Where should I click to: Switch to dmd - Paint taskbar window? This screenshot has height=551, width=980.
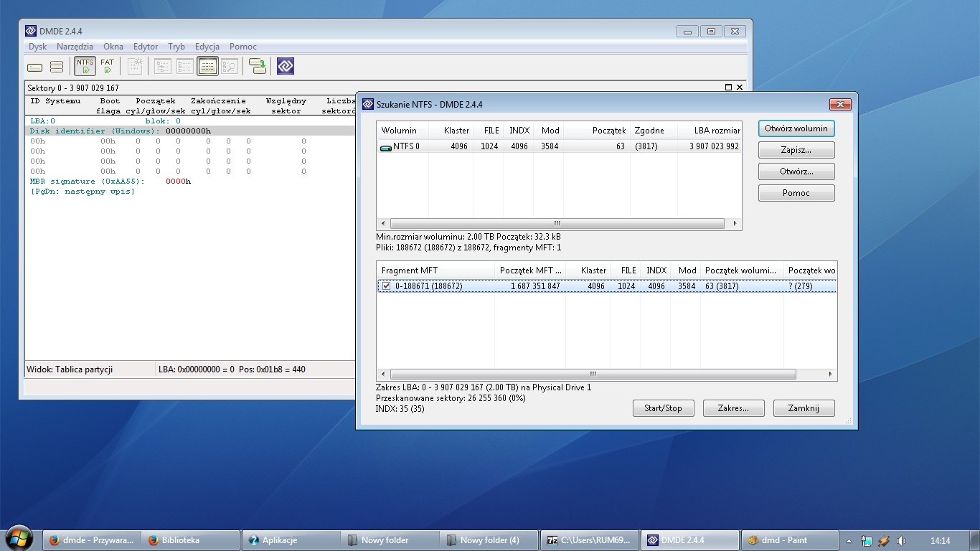tap(788, 540)
